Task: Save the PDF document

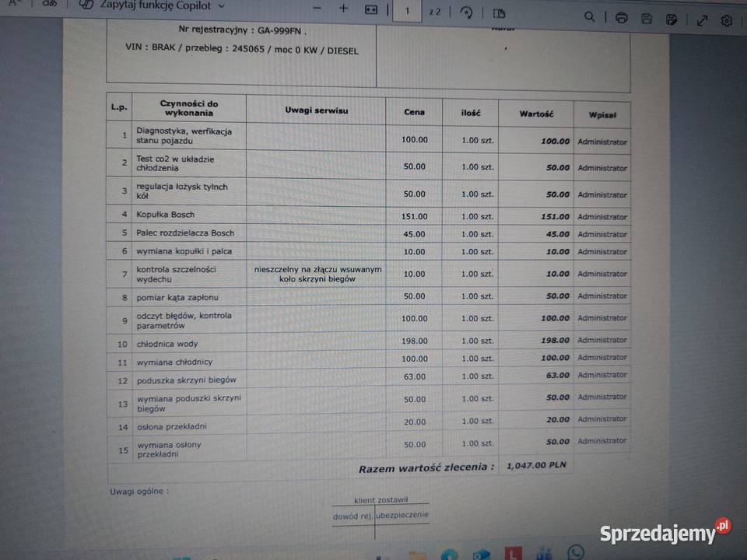Action: coord(647,19)
